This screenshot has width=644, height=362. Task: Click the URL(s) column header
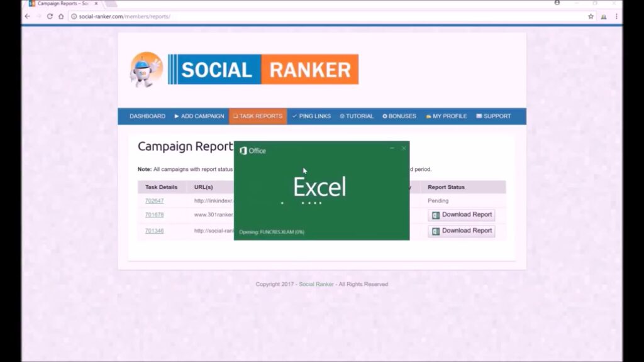203,187
